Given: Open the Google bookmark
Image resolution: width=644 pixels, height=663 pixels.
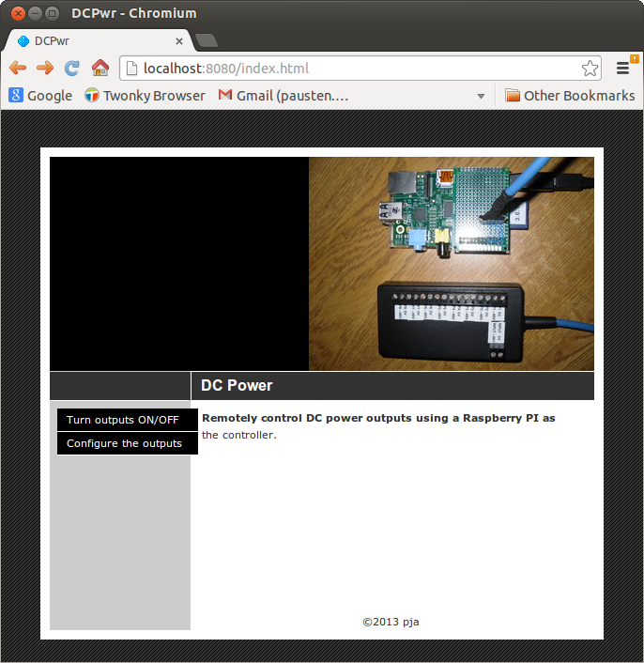Looking at the screenshot, I should 40,96.
